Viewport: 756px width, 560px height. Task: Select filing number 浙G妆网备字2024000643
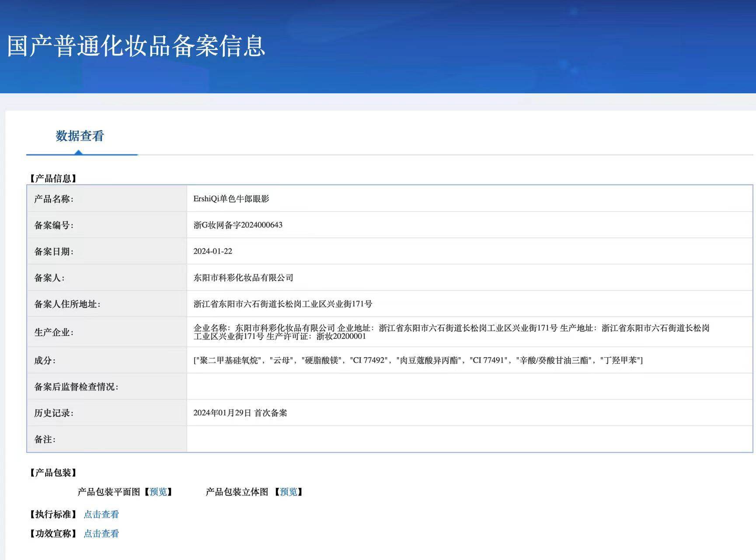point(238,225)
